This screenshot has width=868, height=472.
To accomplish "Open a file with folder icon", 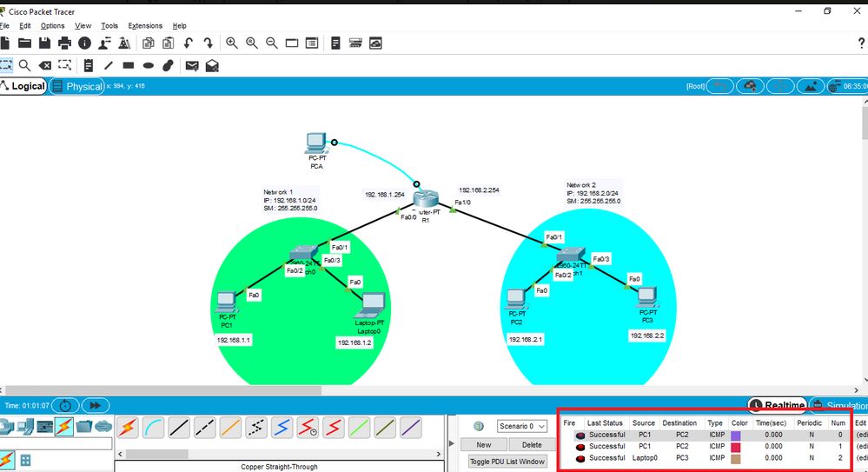I will [x=24, y=43].
